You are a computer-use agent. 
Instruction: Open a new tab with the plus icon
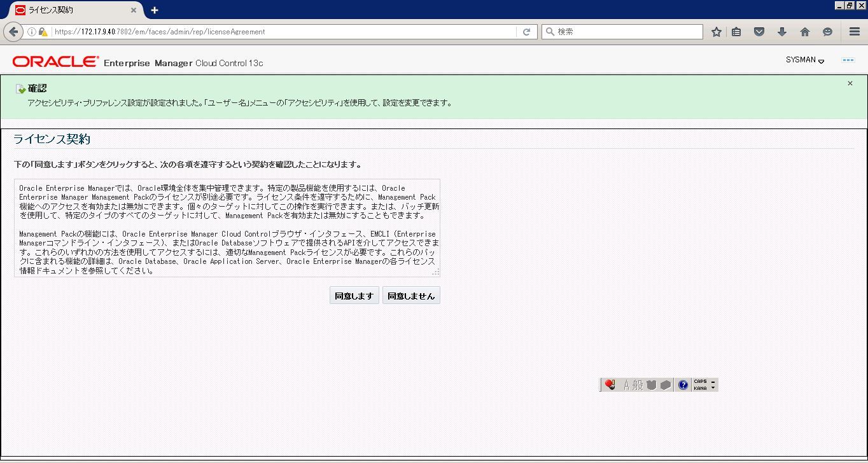[x=154, y=10]
